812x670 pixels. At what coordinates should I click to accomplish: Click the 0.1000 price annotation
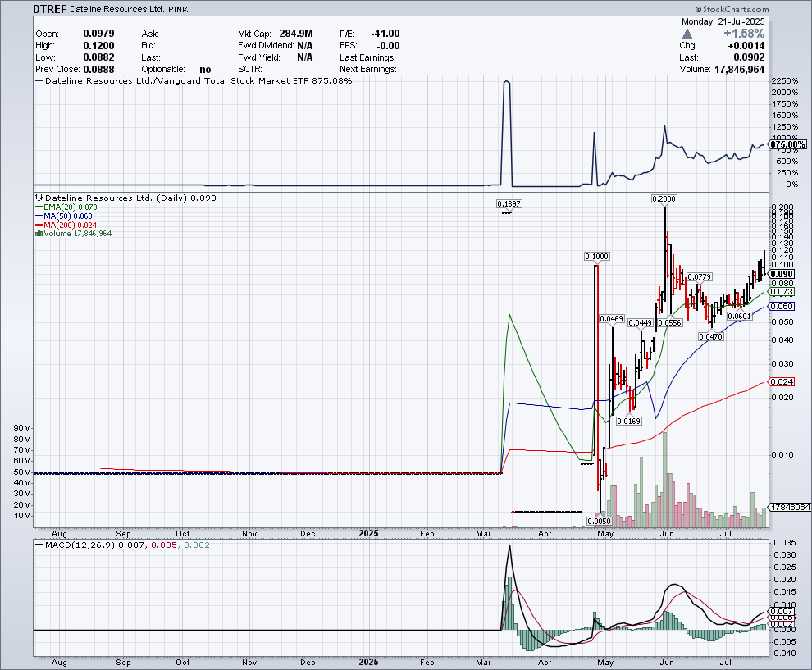596,257
